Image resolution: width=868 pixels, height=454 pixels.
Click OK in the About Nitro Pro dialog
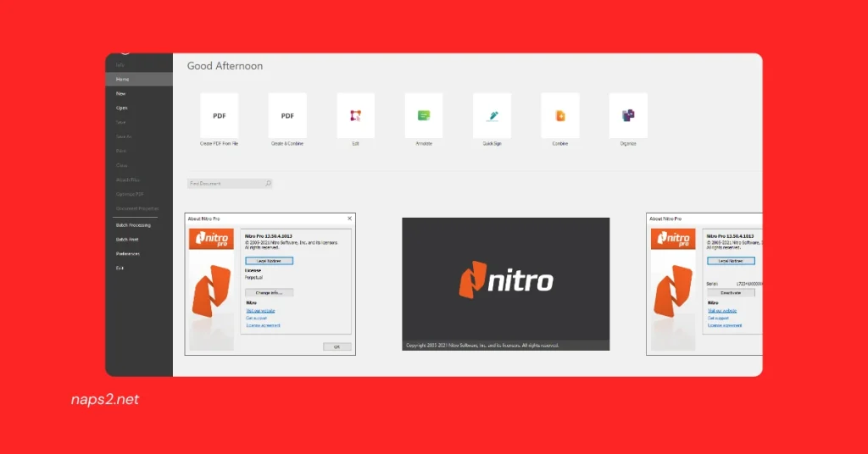click(337, 346)
